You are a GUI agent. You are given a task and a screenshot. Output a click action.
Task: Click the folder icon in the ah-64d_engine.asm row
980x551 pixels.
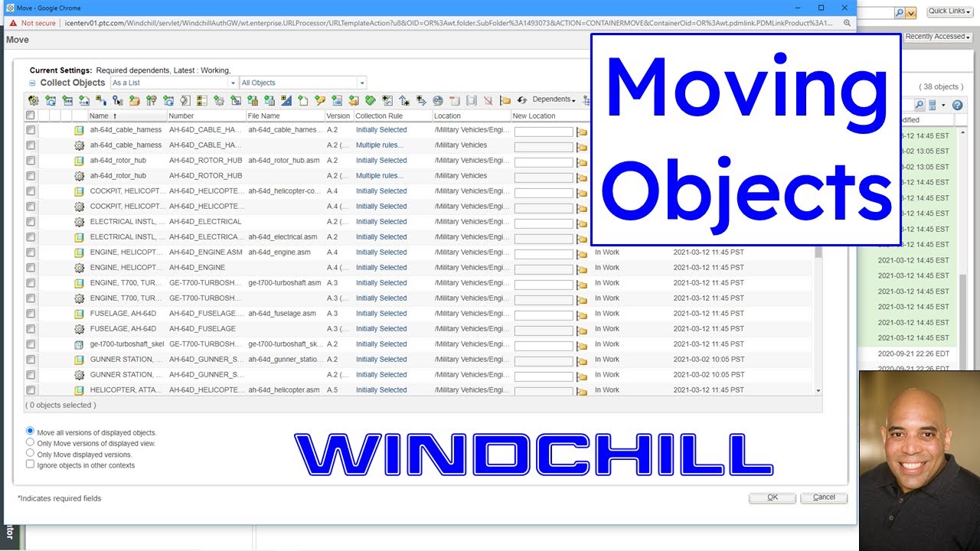click(582, 254)
